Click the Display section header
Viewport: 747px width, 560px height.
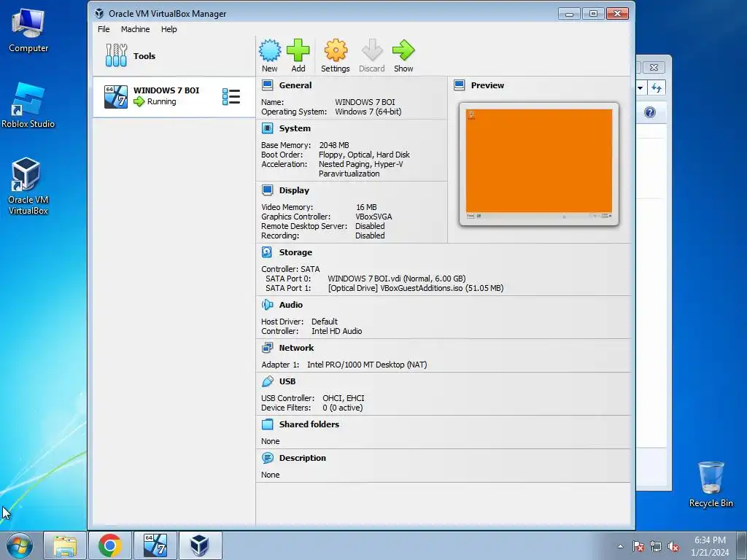(294, 190)
